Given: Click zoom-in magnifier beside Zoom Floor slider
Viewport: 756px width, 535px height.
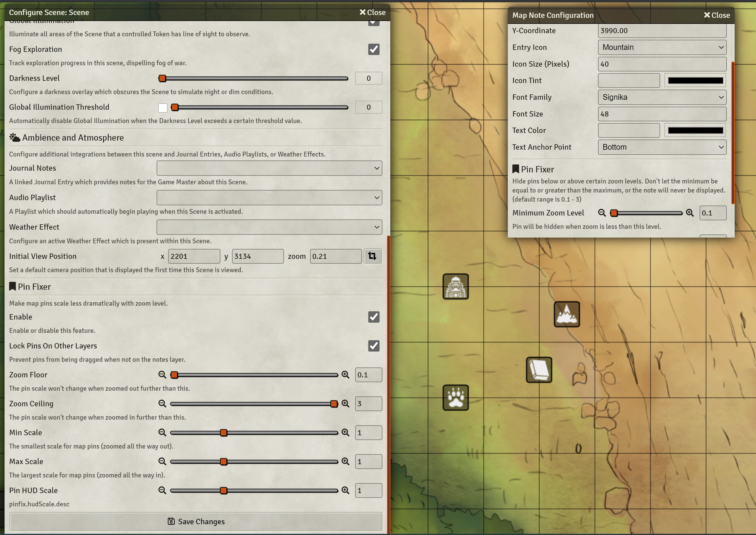Looking at the screenshot, I should [345, 375].
